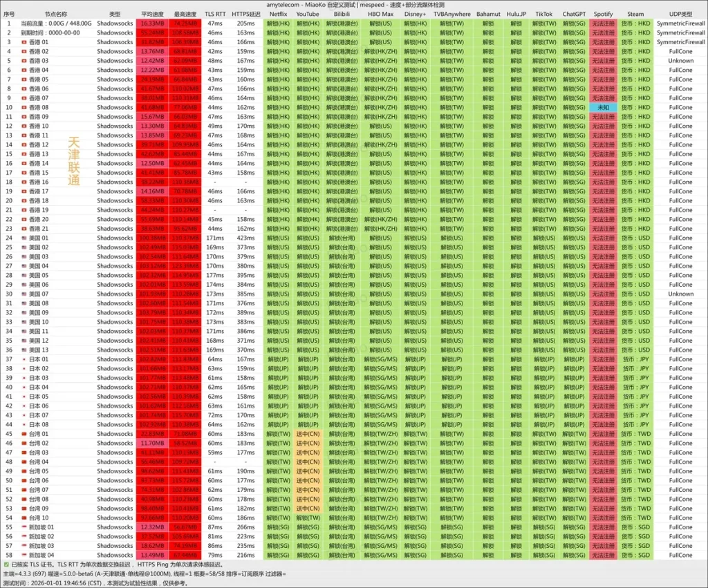Click the Hong Kong flag beside 香港 21
This screenshot has height=588, width=708.
[x=24, y=229]
